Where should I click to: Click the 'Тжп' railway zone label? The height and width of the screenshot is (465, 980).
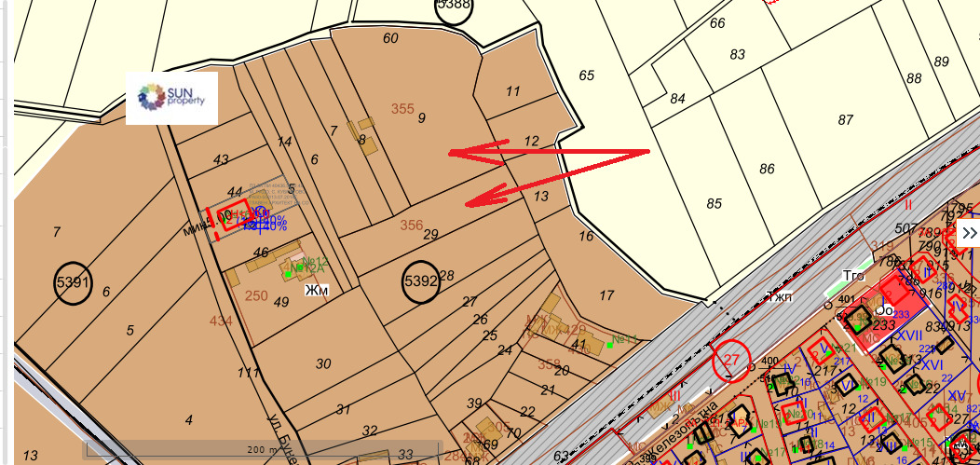(779, 296)
